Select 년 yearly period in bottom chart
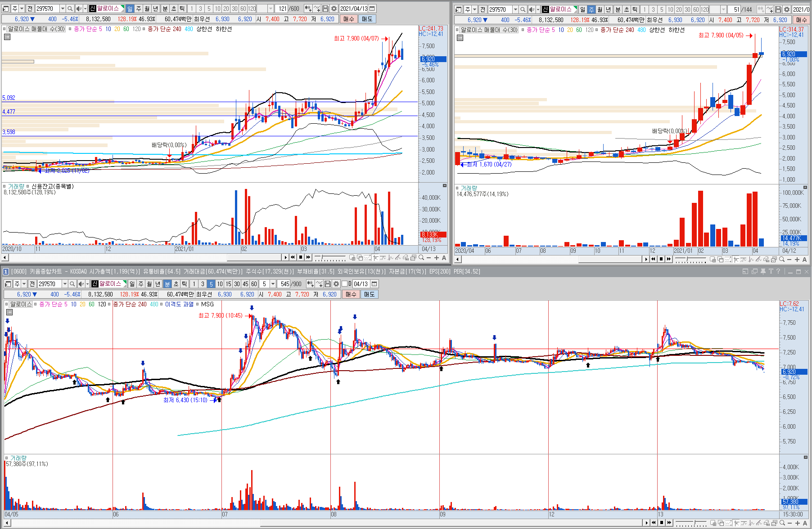 coord(158,284)
